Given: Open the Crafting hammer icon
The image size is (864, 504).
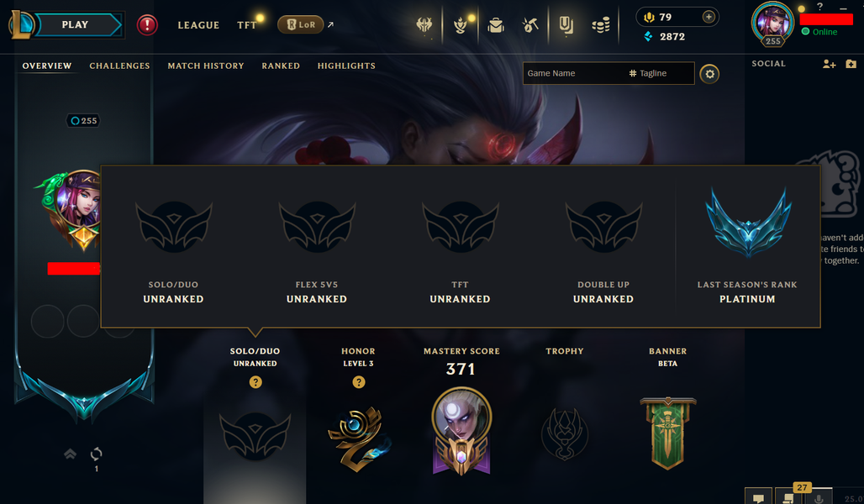Looking at the screenshot, I should click(x=530, y=25).
